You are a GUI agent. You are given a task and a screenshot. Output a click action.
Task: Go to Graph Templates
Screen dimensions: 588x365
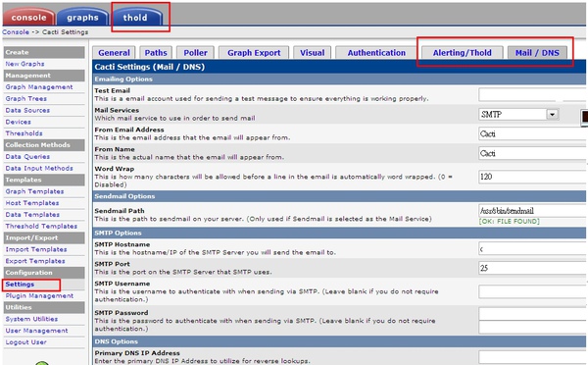coord(34,191)
